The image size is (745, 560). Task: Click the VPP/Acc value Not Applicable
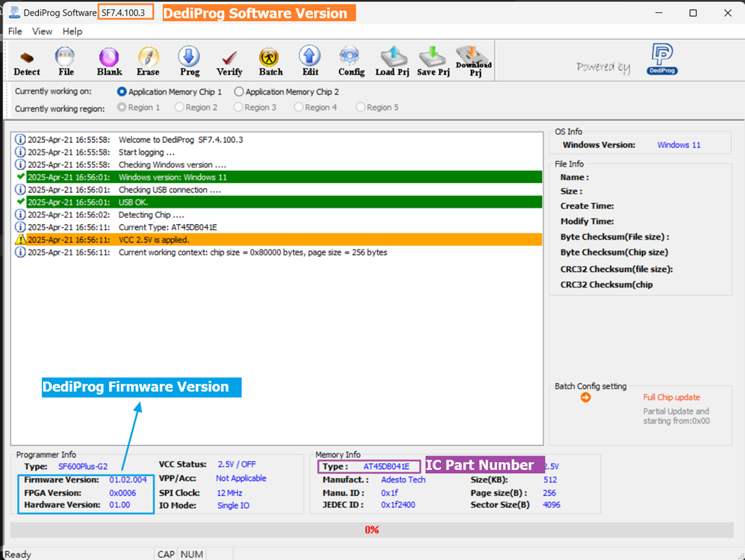click(x=241, y=478)
